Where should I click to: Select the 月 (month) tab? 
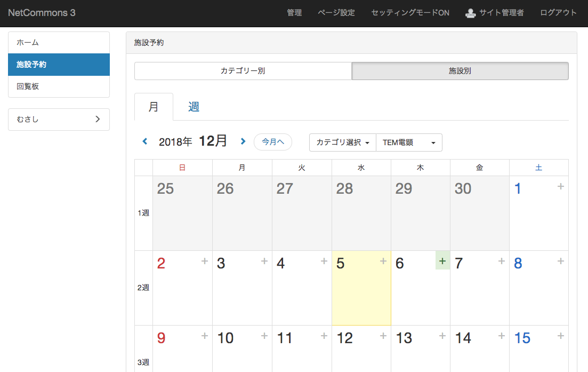154,107
